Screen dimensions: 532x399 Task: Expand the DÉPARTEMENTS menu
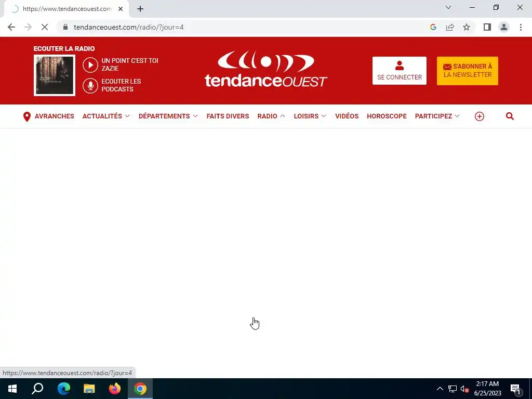(x=168, y=116)
